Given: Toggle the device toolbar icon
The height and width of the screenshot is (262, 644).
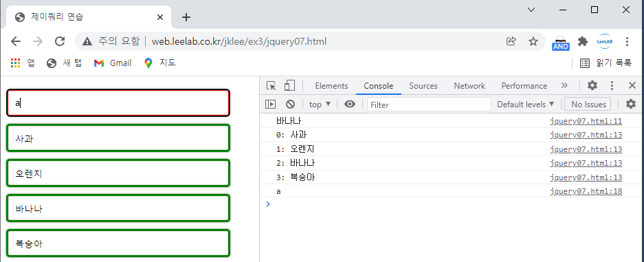Looking at the screenshot, I should click(x=289, y=85).
